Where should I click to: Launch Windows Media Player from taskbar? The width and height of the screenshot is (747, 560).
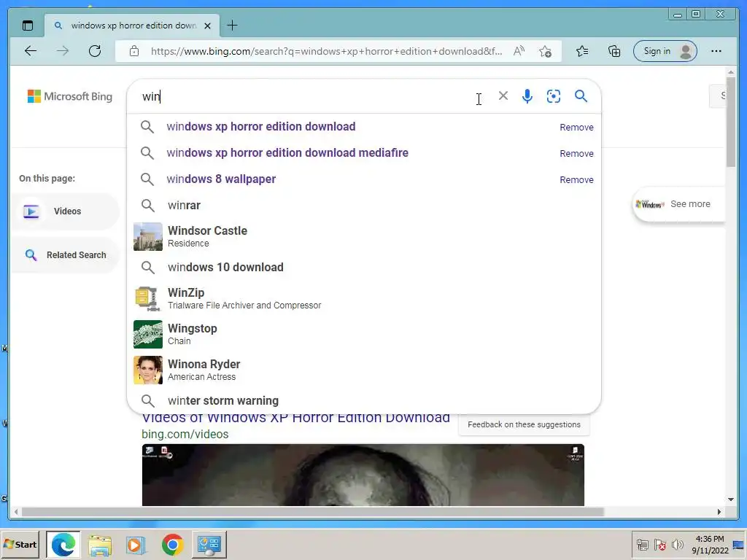pyautogui.click(x=136, y=544)
